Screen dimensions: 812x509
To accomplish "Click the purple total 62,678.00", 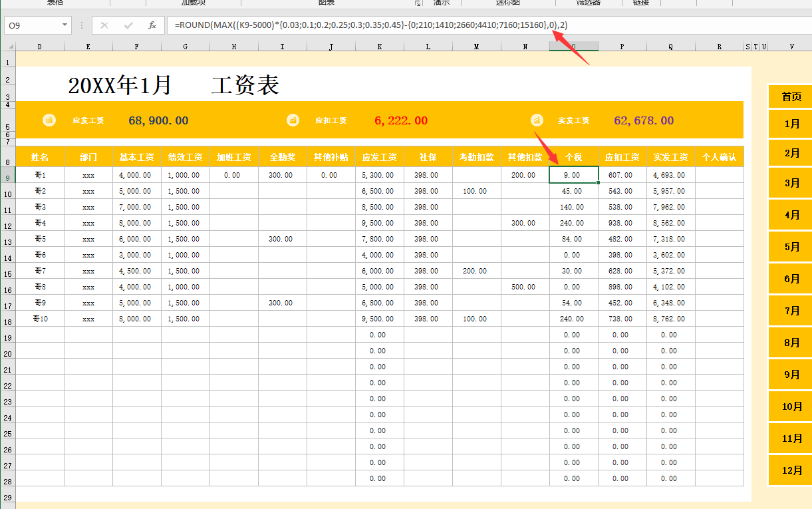I will [644, 120].
